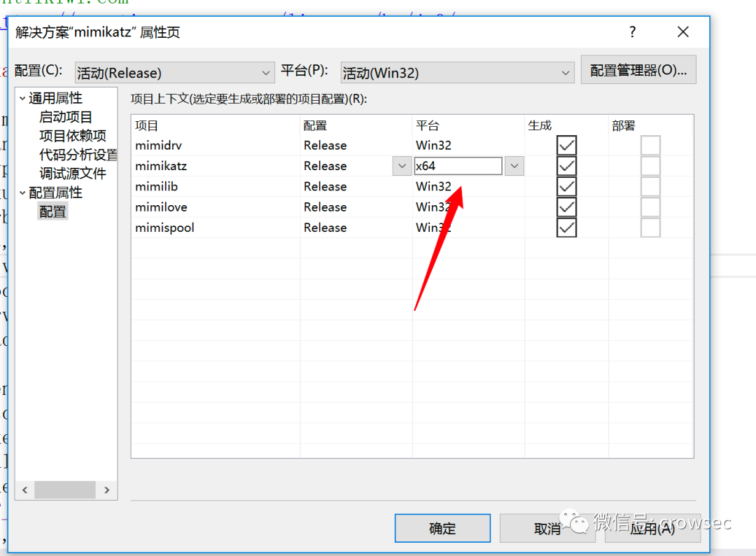
Task: Click tree panel scroll right arrow
Action: (x=106, y=490)
